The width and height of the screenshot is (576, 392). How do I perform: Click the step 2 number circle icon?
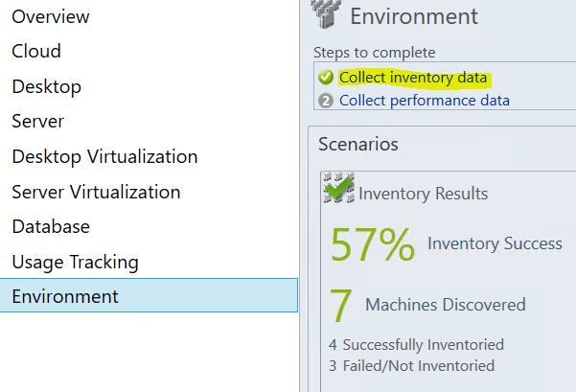pyautogui.click(x=326, y=101)
